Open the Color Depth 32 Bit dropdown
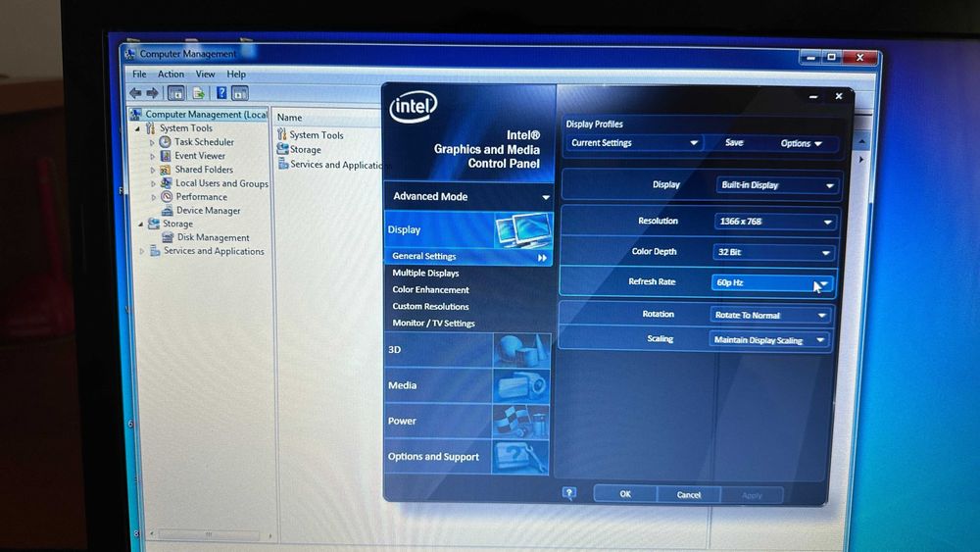 pos(773,252)
